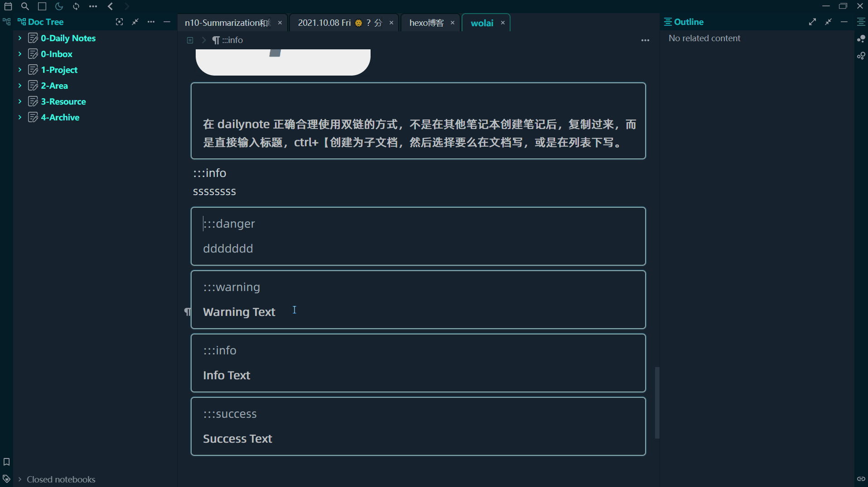
Task: Open global search with magnifier icon
Action: tap(25, 6)
